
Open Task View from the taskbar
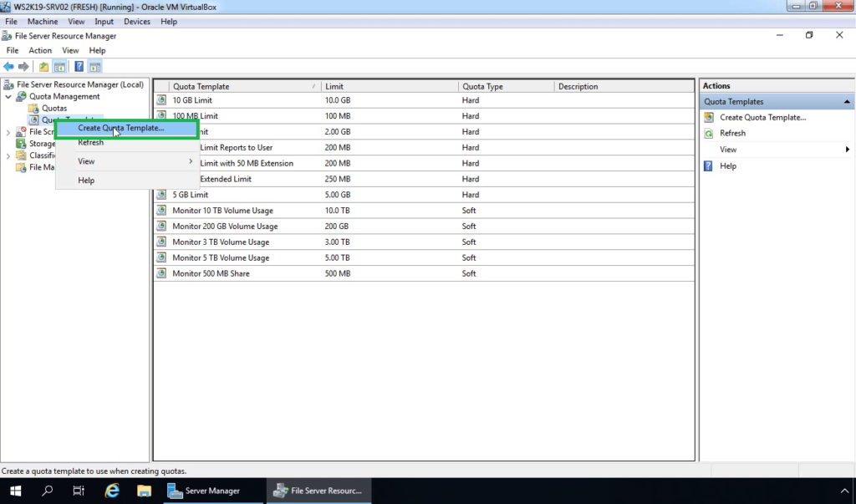79,491
